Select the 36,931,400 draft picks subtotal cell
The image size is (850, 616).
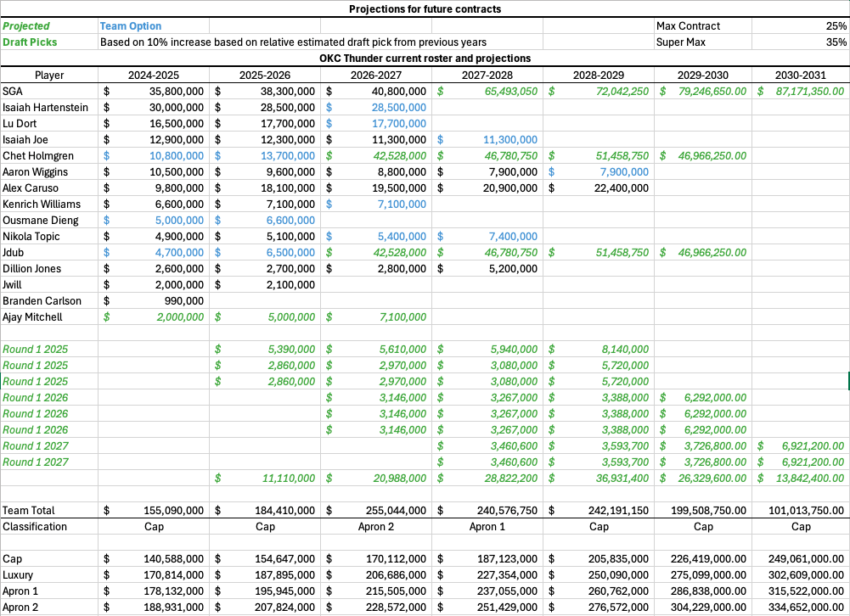(599, 479)
